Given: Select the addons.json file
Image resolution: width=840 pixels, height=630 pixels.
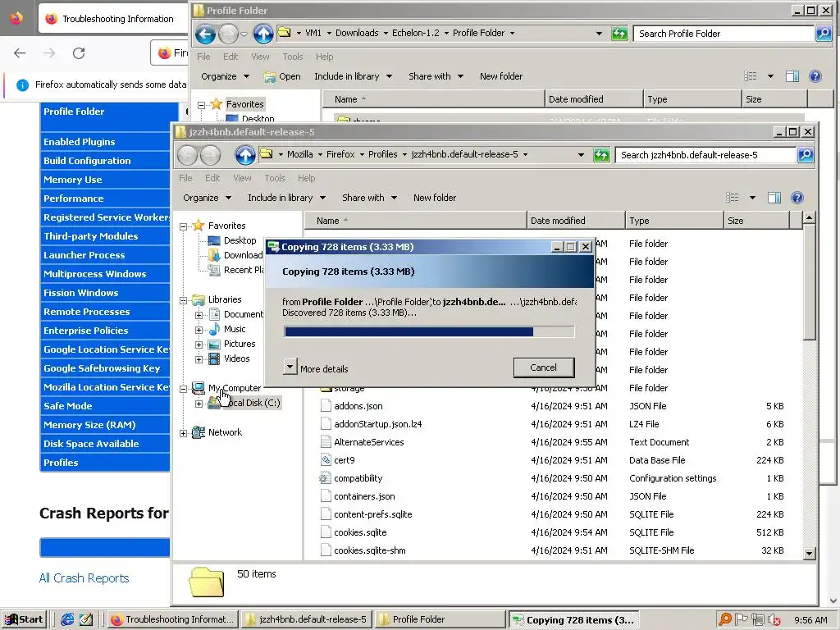Looking at the screenshot, I should pos(358,406).
